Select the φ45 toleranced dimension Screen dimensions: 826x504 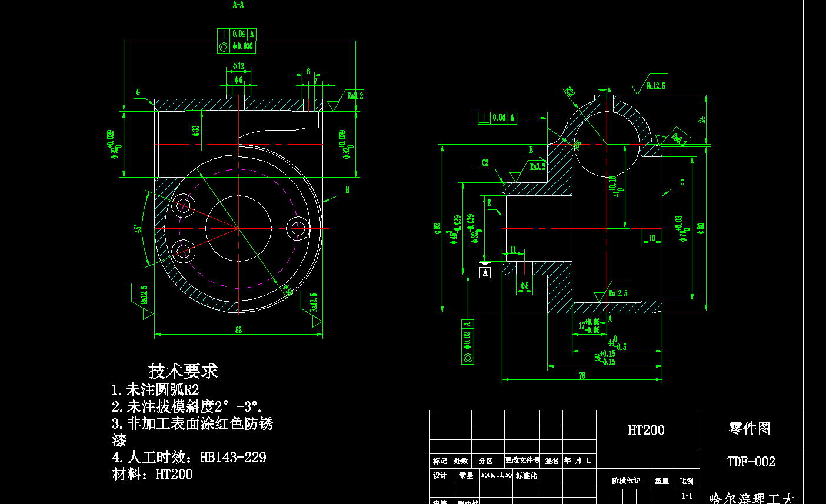[x=453, y=231]
